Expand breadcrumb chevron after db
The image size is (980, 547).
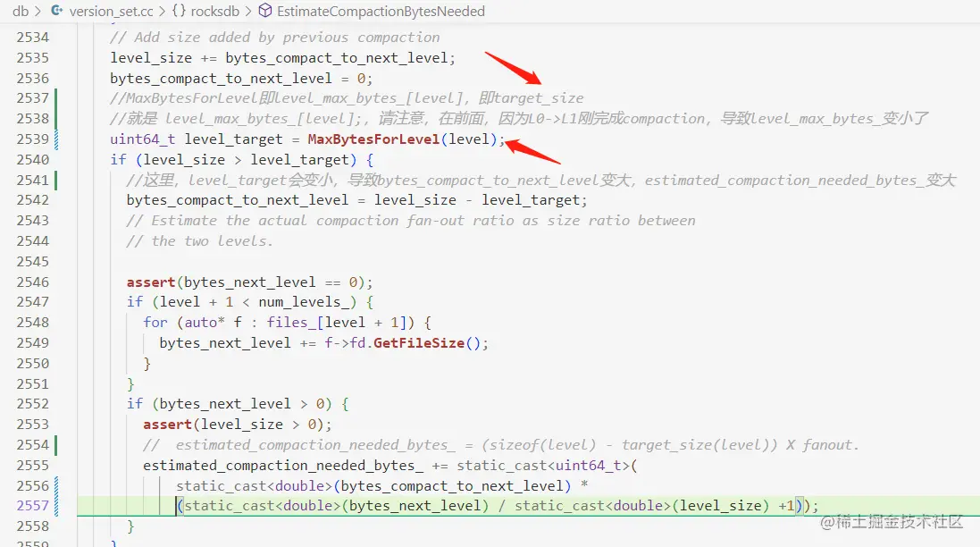[38, 12]
